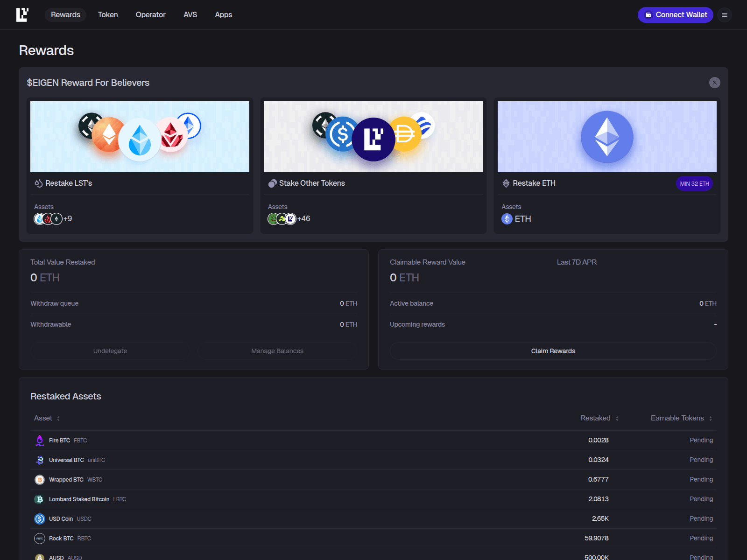This screenshot has width=747, height=560.
Task: Click Connect Wallet button
Action: pyautogui.click(x=675, y=15)
